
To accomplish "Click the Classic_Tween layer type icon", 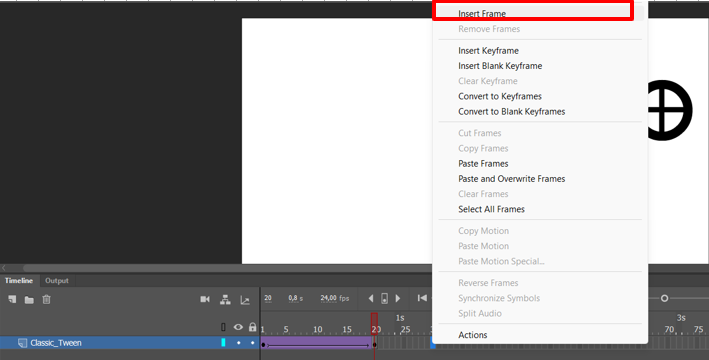I will tap(22, 343).
